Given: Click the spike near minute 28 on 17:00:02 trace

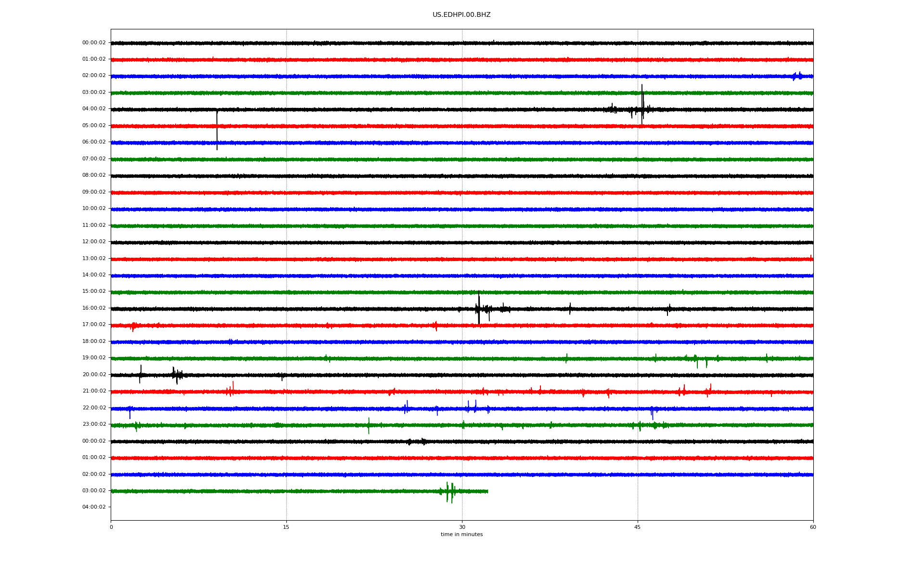Looking at the screenshot, I should [x=436, y=326].
